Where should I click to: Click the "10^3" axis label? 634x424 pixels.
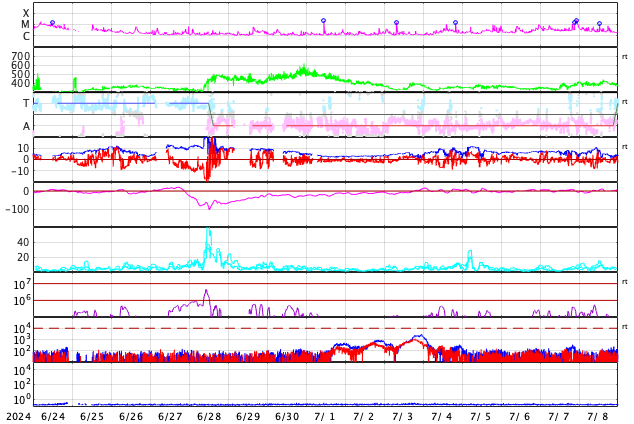22,340
